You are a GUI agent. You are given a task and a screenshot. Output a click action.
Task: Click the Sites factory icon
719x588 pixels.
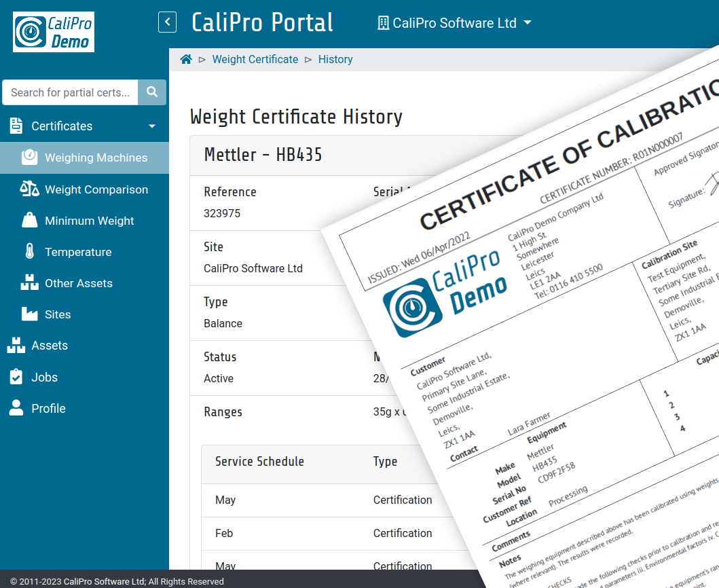pos(30,314)
